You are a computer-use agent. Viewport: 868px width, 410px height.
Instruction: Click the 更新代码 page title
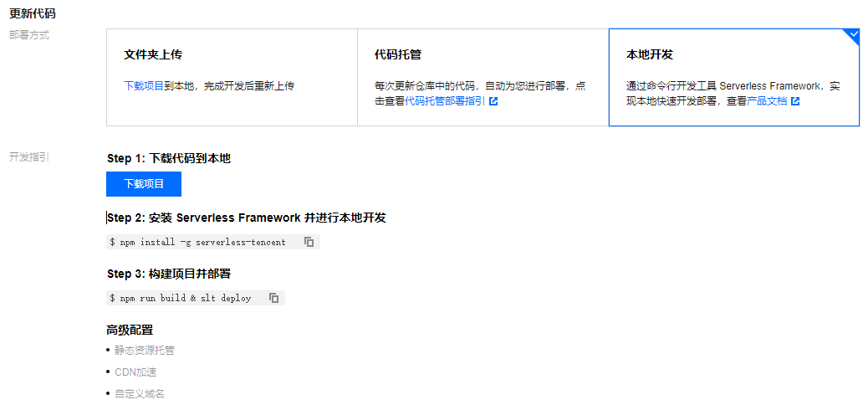pyautogui.click(x=33, y=13)
